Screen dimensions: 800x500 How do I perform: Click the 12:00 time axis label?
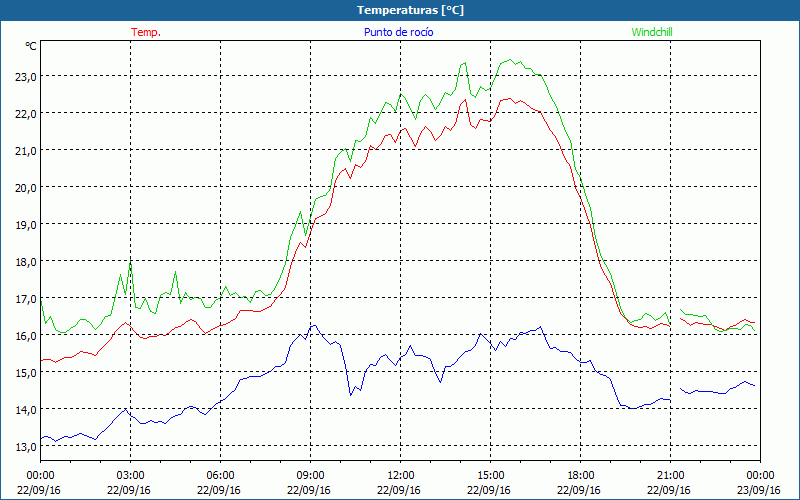[x=401, y=476]
